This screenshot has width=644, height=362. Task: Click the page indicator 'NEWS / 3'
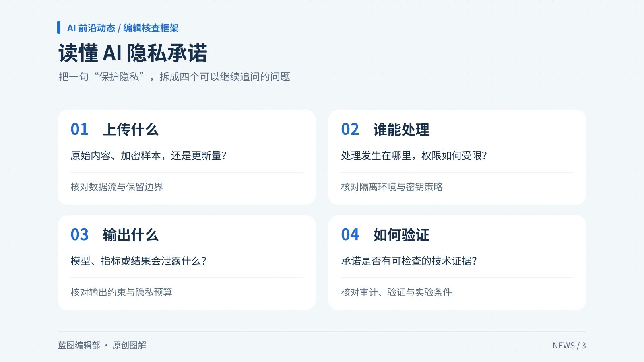(x=569, y=346)
